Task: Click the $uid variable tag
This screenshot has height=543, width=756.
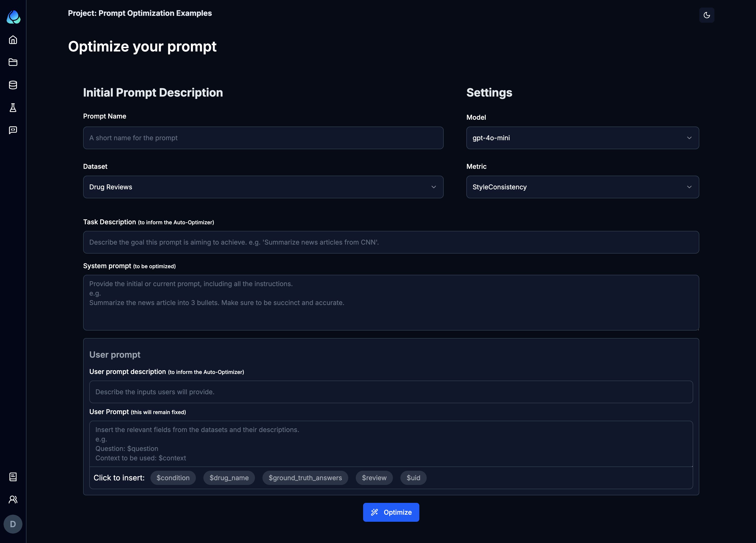Action: (x=413, y=477)
